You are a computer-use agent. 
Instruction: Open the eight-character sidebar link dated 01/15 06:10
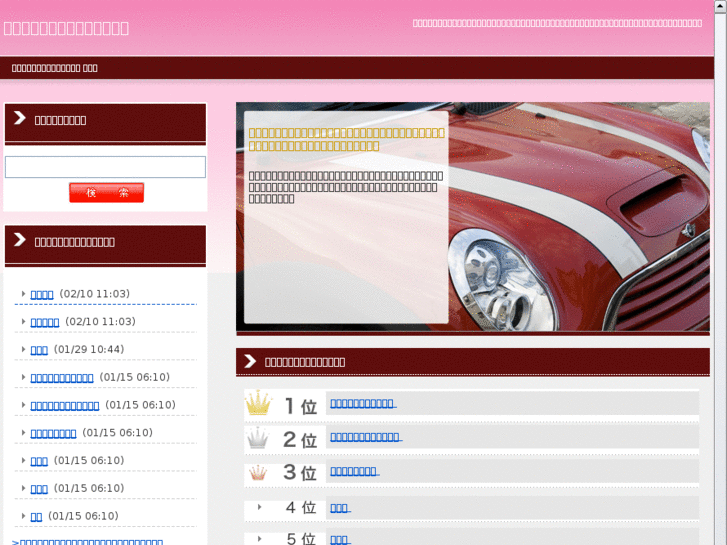tap(53, 434)
